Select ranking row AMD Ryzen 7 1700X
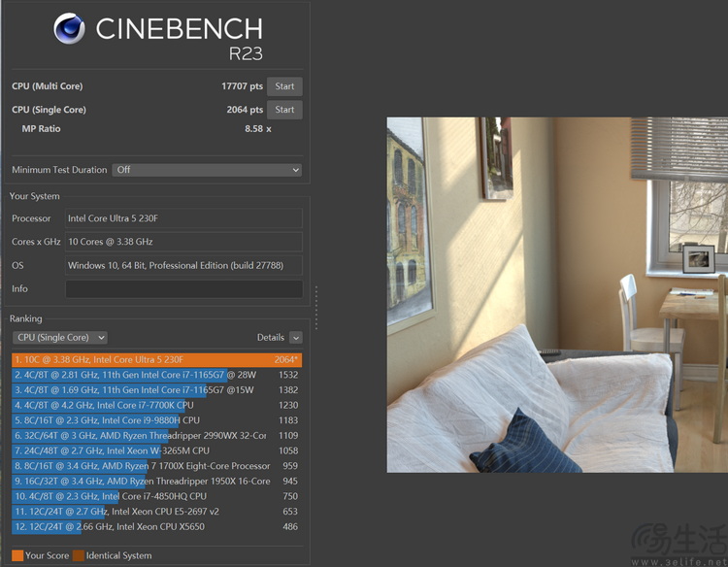This screenshot has height=567, width=728. (x=157, y=466)
